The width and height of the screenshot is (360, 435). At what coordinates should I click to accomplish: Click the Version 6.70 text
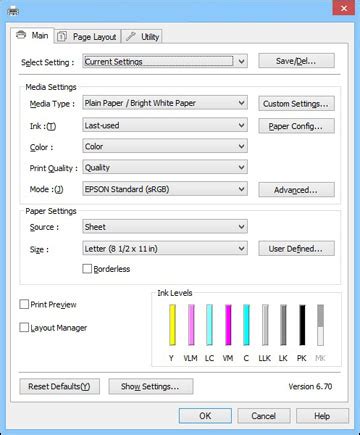pos(310,386)
